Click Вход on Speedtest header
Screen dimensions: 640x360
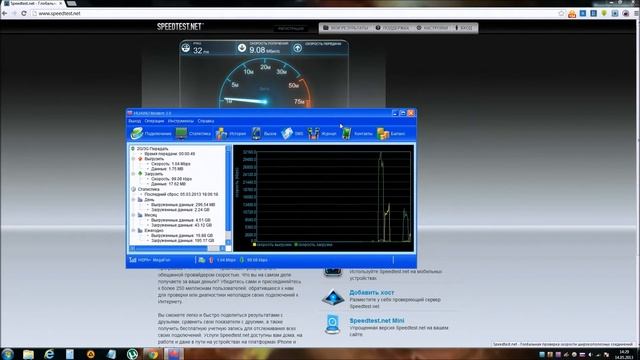pos(464,28)
